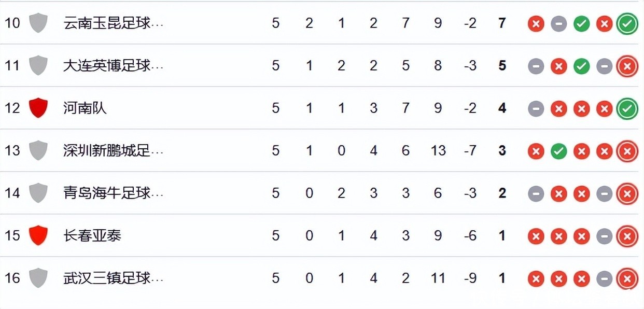The image size is (644, 309).
Task: Select the grey crest for 云南玉昆足球
Action: [x=38, y=23]
